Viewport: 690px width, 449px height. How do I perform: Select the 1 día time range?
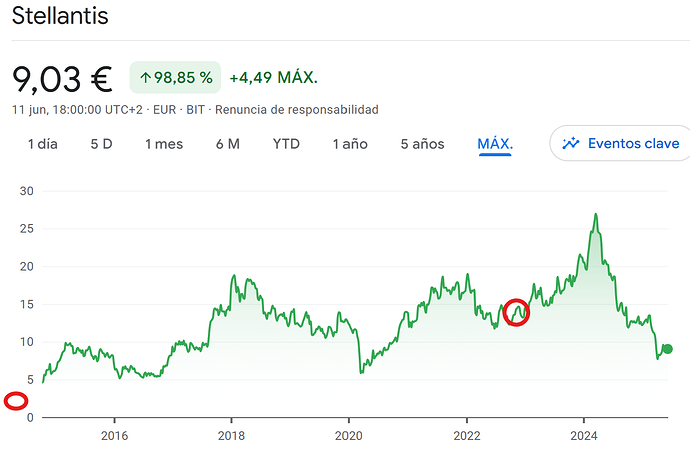click(43, 144)
